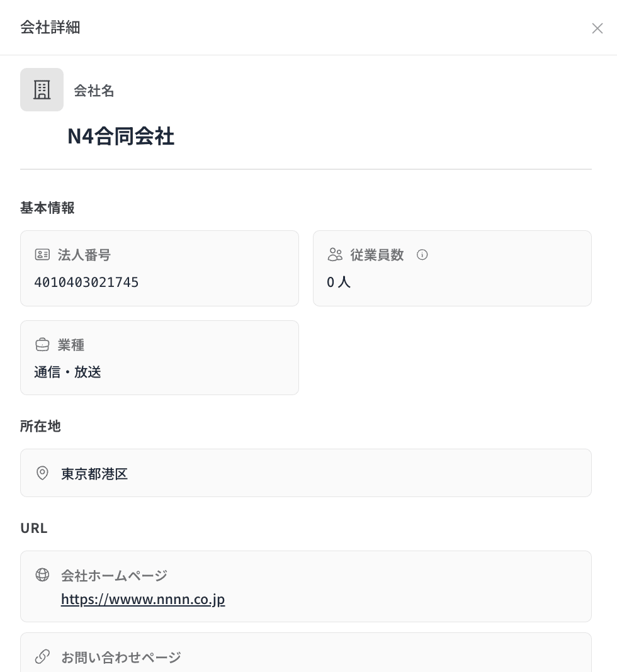Click the globe icon beside 会社ホームページ
The width and height of the screenshot is (617, 672).
click(42, 575)
